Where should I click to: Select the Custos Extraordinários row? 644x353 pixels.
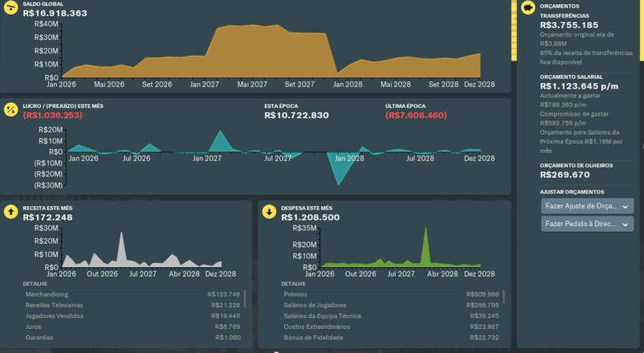click(x=391, y=327)
